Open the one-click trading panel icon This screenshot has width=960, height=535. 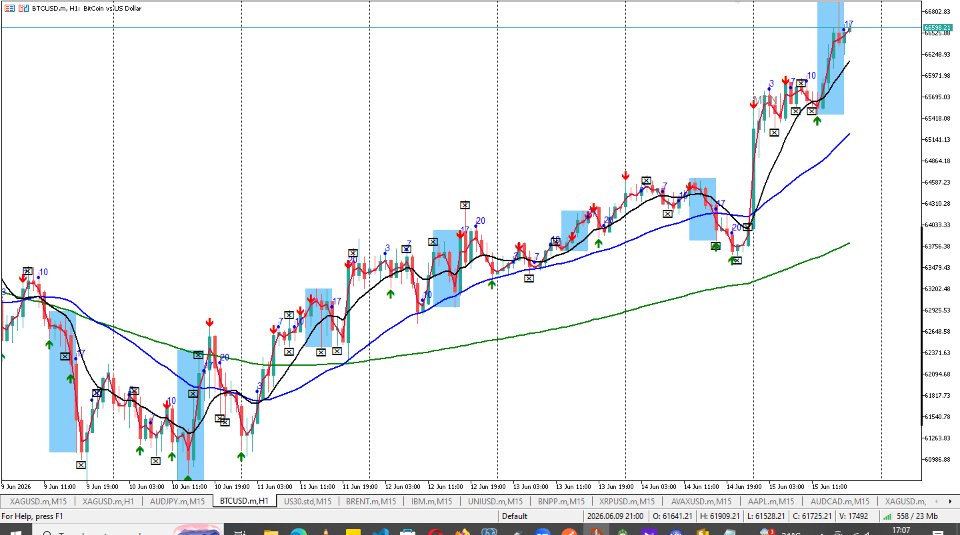coord(9,9)
